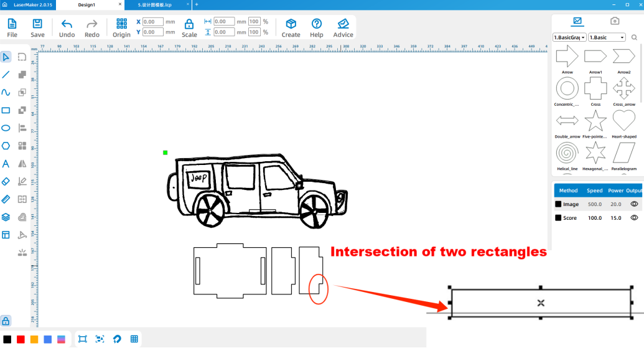The image size is (644, 348).
Task: Apply the intersect shapes operation
Action: pos(22,92)
